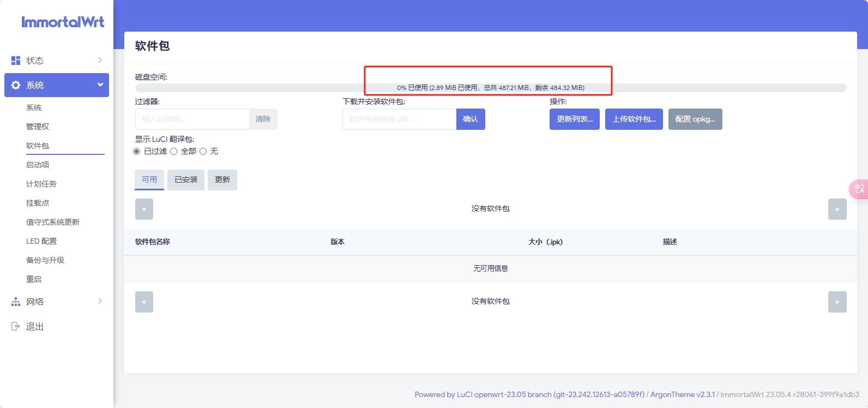This screenshot has height=408, width=868.
Task: Click the 退出 logout icon
Action: (x=16, y=326)
